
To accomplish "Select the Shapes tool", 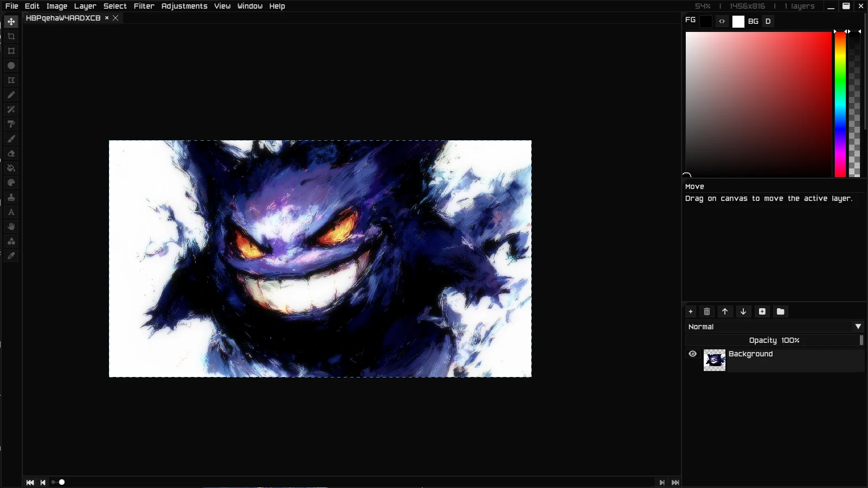I will 11,241.
